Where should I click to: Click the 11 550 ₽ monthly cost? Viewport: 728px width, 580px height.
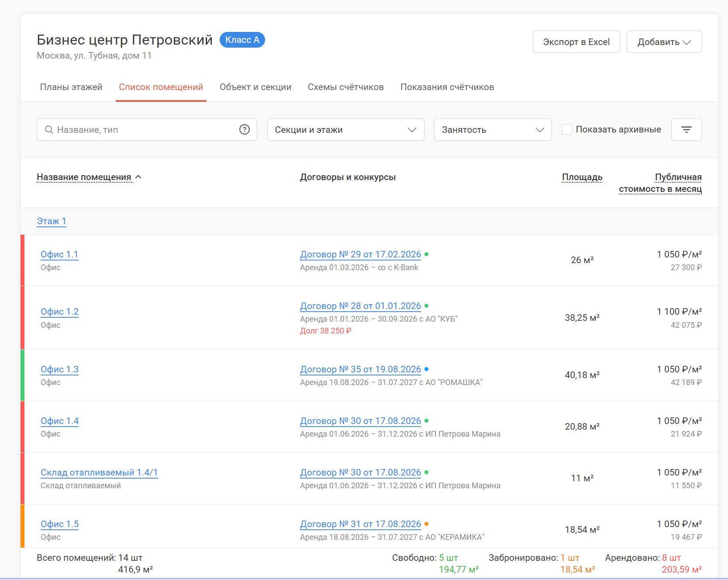(x=686, y=486)
